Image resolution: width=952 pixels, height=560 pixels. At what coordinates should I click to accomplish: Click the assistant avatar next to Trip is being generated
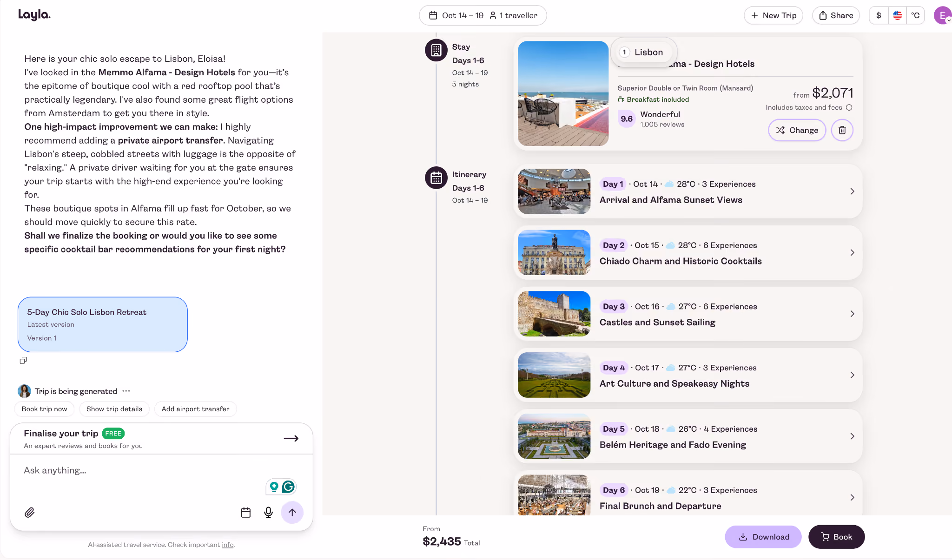[25, 391]
